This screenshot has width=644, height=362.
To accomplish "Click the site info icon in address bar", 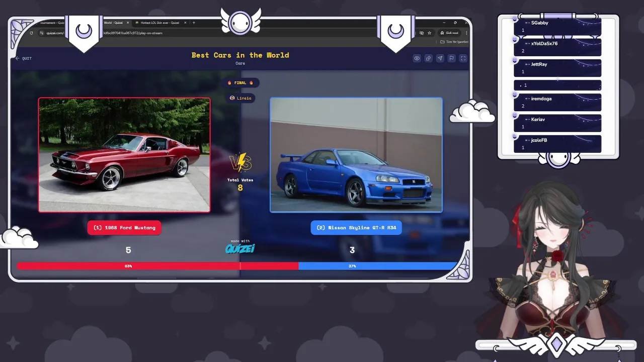I will pos(42,33).
